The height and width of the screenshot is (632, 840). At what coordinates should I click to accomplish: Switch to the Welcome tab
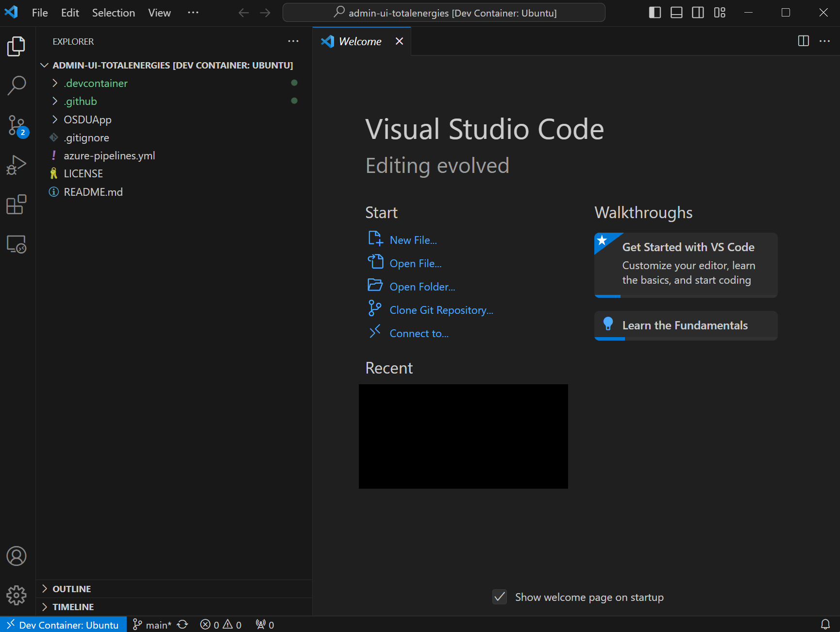359,41
